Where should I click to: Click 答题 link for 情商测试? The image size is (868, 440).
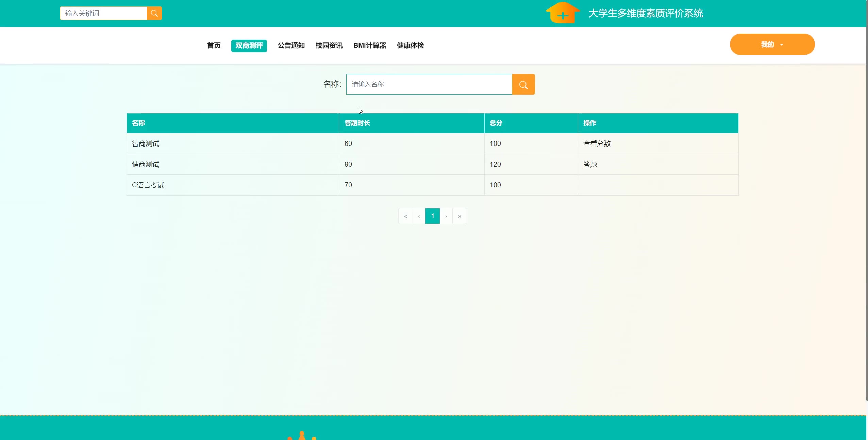coord(590,164)
